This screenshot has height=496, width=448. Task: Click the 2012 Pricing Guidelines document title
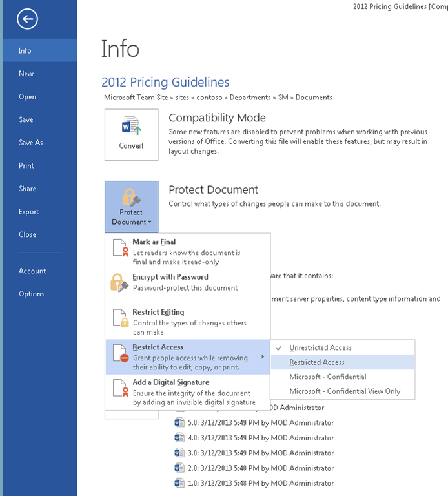coord(165,82)
